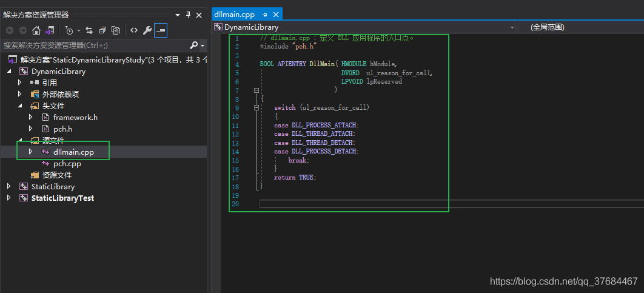Toggle Show All Files button
This screenshot has width=644, height=293.
point(116,30)
